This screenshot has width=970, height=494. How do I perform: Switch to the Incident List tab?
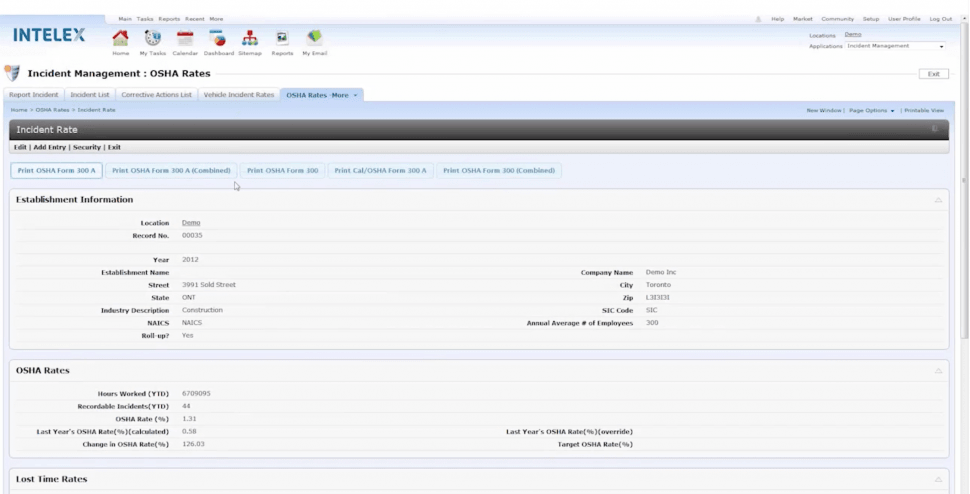point(90,95)
